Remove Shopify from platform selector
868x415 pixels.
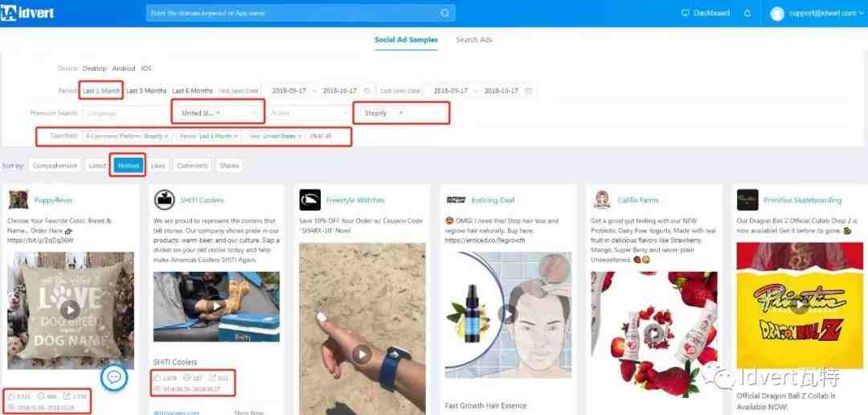click(x=401, y=113)
